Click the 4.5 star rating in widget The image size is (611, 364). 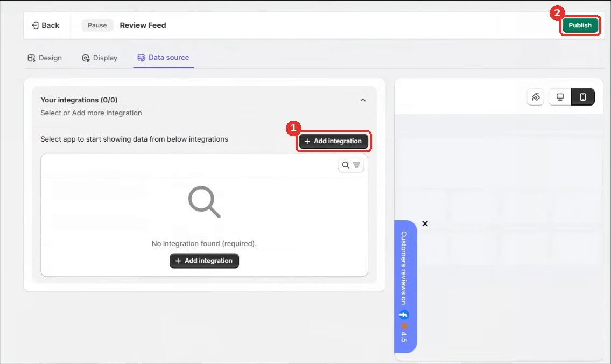point(404,332)
